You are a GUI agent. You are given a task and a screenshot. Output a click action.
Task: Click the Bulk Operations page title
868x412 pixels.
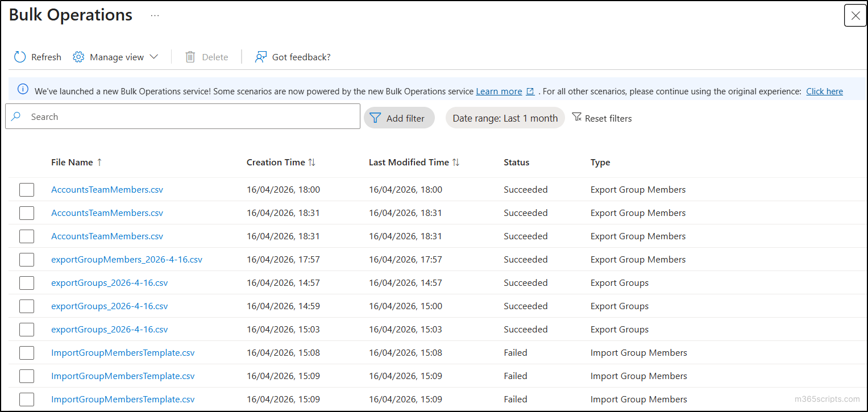click(x=71, y=15)
